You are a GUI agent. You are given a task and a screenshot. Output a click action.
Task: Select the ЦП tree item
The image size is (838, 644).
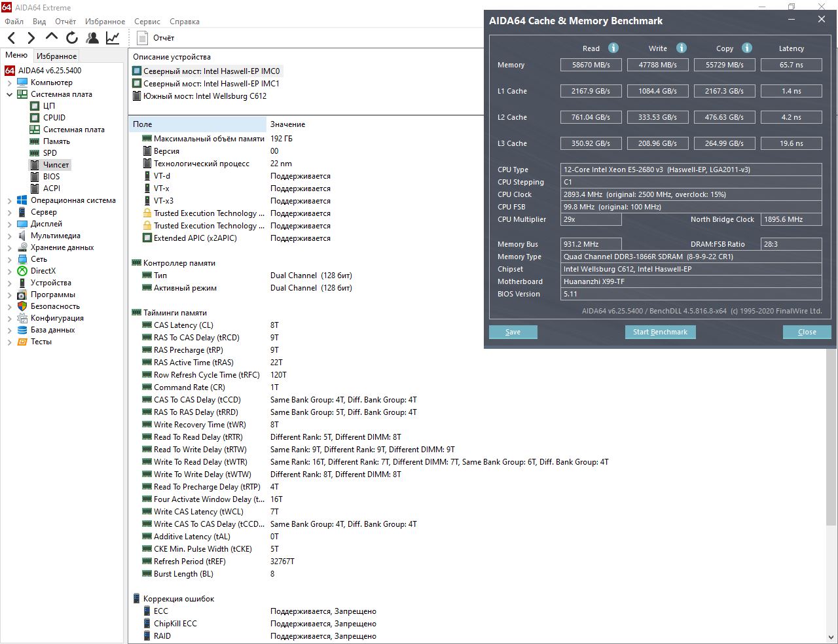(49, 106)
